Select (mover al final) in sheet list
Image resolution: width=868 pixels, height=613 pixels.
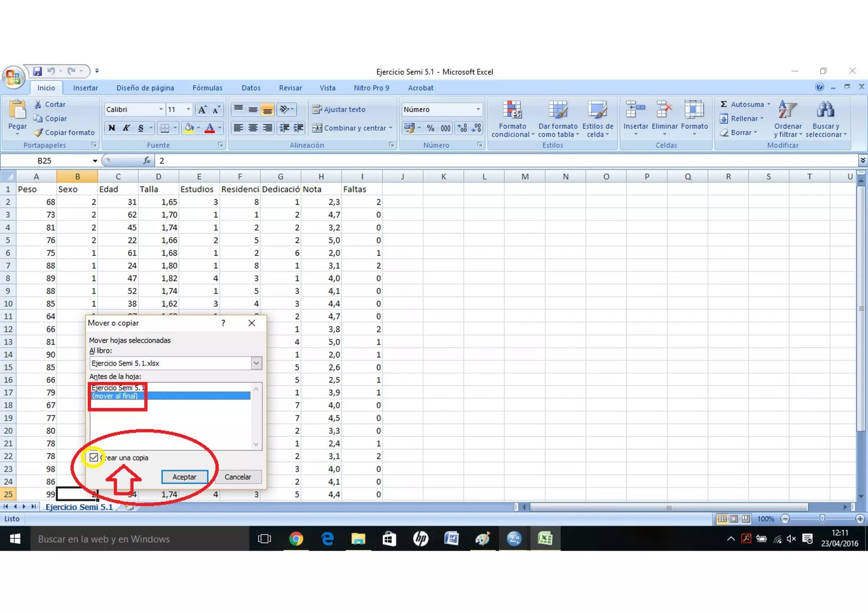(x=170, y=396)
